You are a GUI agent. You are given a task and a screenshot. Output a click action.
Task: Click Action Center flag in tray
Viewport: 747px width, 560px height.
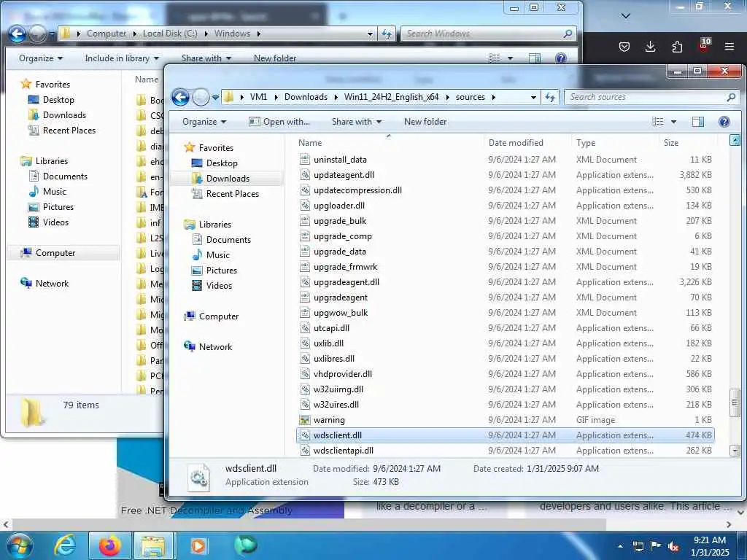coord(656,546)
